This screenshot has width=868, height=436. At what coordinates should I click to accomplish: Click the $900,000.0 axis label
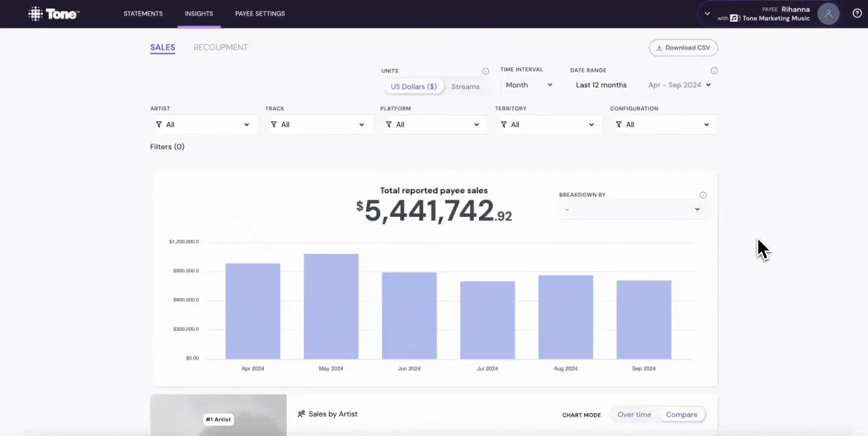[x=185, y=271]
